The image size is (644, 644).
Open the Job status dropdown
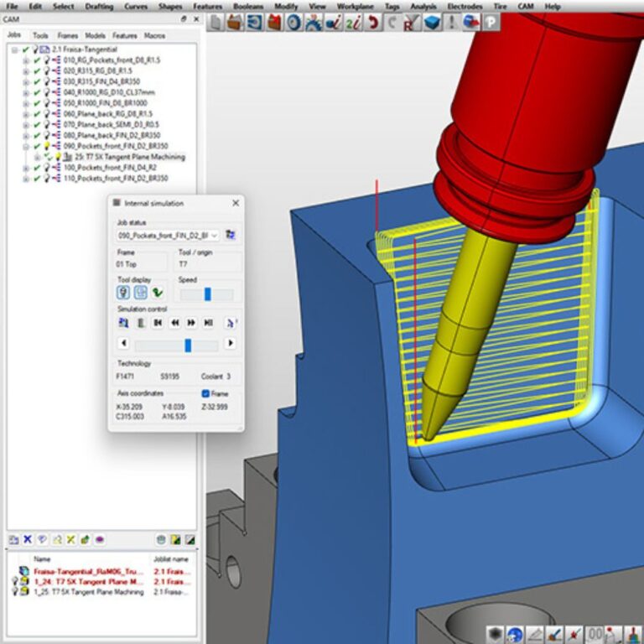coord(215,236)
